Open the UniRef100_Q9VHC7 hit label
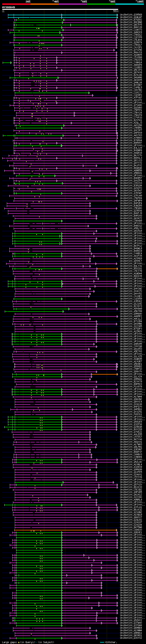 131,261
